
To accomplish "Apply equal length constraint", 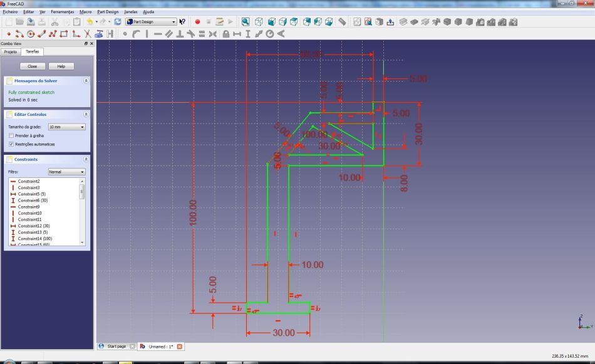I will point(202,34).
